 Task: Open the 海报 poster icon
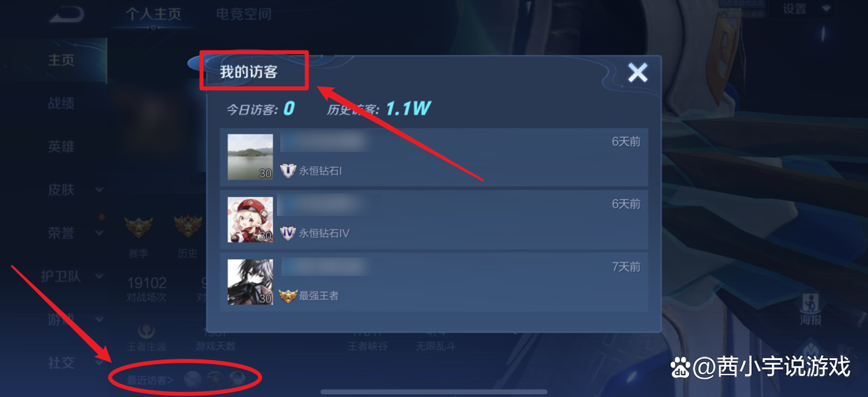click(x=811, y=310)
